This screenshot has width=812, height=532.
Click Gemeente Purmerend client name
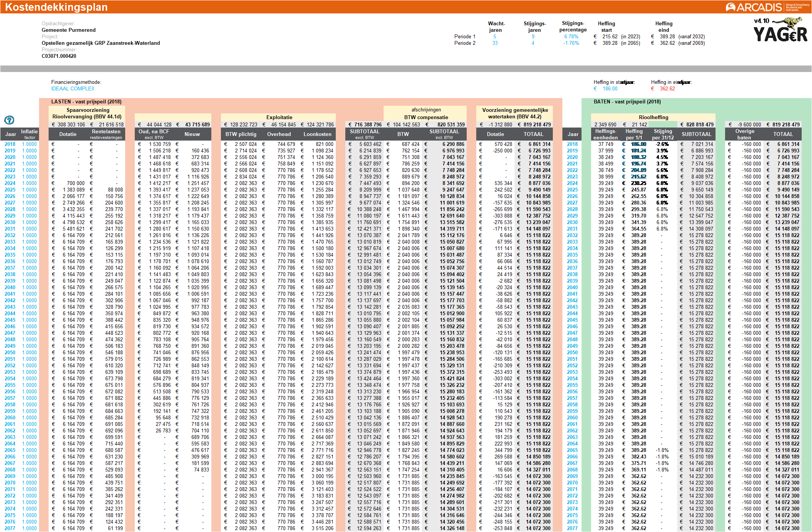coord(69,30)
